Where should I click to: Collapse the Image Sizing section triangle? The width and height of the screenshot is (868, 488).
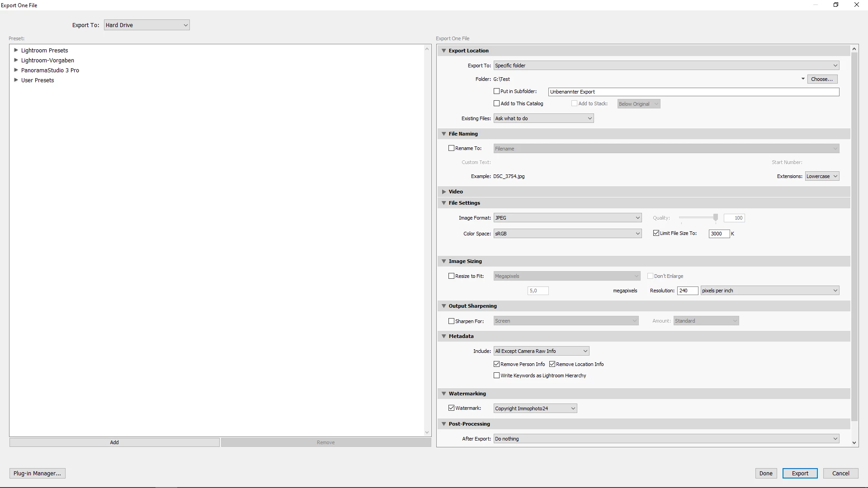click(x=443, y=261)
